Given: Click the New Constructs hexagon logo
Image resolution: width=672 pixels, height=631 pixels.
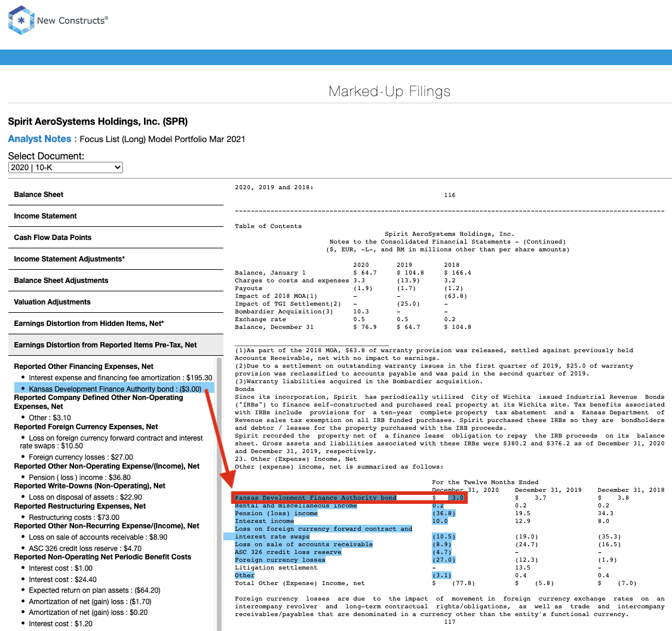Looking at the screenshot, I should click(21, 20).
